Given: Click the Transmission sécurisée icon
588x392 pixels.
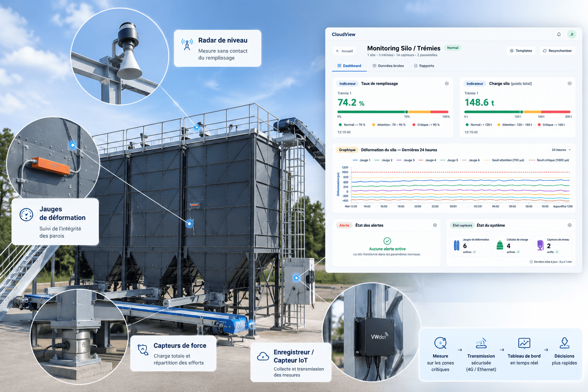Looking at the screenshot, I should (481, 343).
